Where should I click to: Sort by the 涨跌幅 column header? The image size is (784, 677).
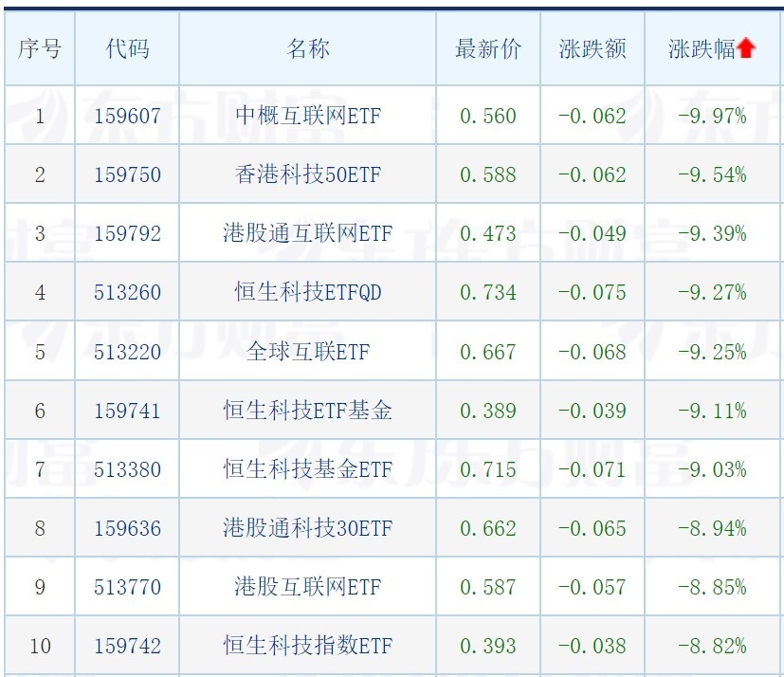point(702,49)
